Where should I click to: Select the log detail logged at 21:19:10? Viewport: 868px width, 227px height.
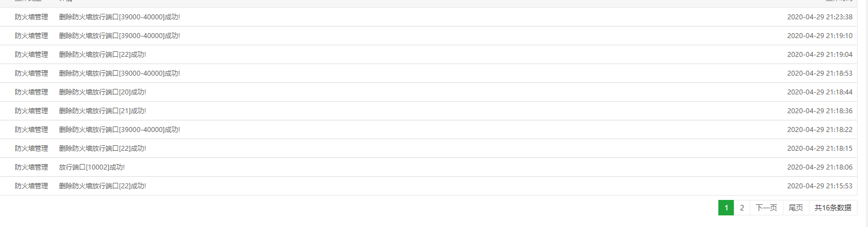119,36
